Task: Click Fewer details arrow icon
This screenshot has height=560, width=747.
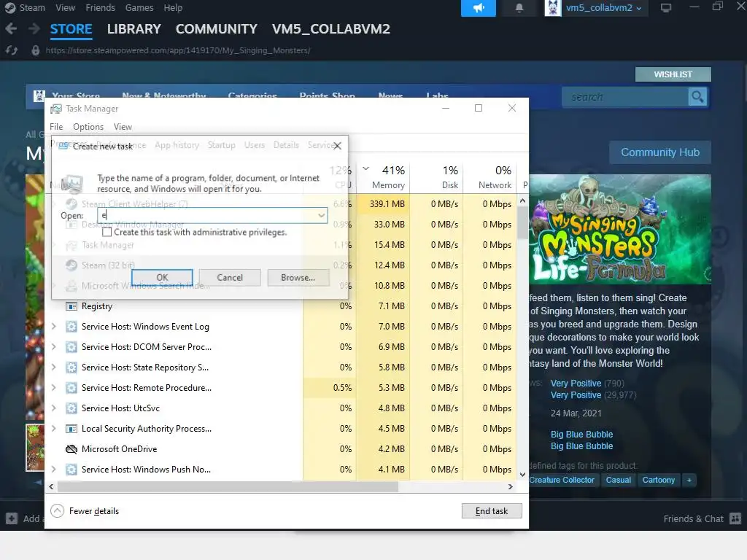Action: [57, 511]
